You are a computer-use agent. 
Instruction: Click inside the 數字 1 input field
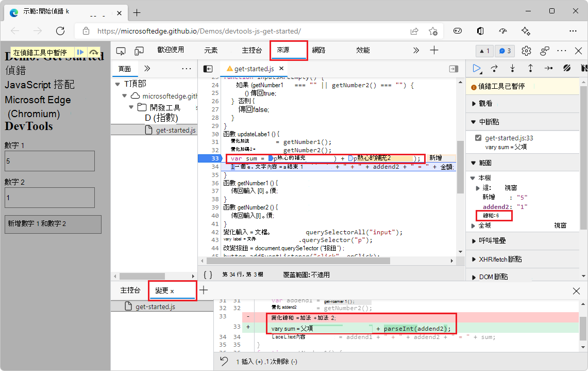49,160
